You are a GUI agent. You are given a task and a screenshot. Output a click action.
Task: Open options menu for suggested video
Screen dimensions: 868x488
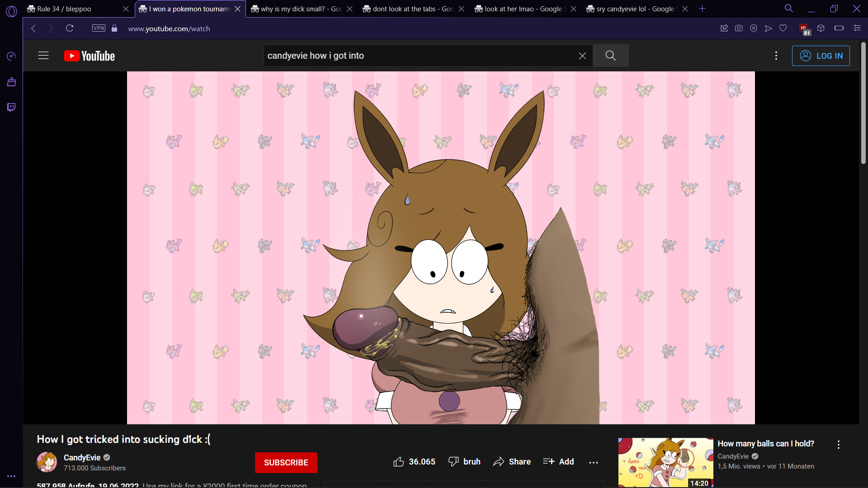(839, 445)
